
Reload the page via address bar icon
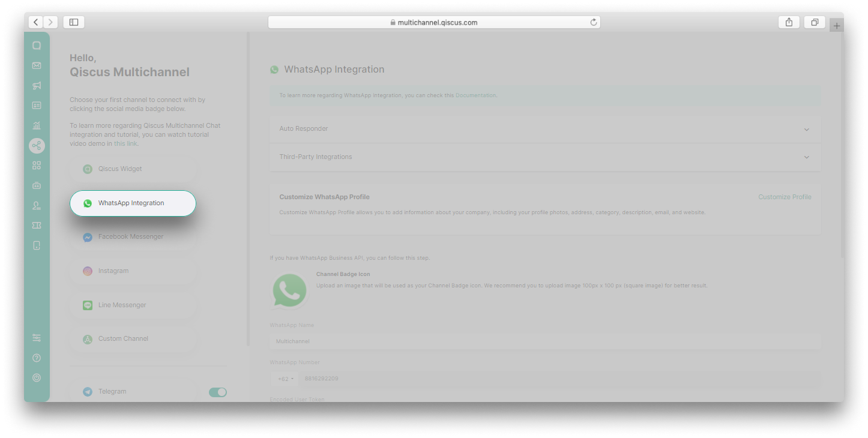594,22
